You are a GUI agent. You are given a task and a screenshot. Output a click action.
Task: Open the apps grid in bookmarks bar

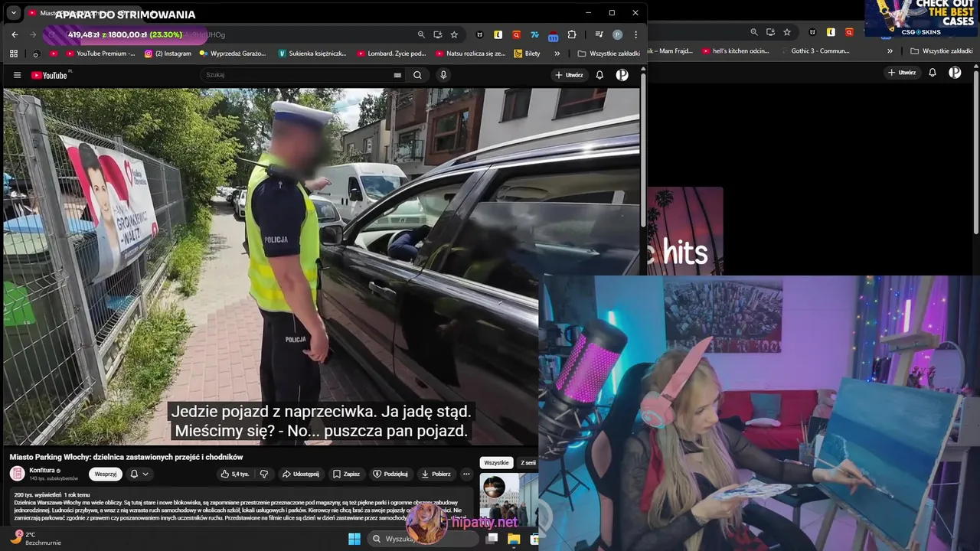point(13,54)
